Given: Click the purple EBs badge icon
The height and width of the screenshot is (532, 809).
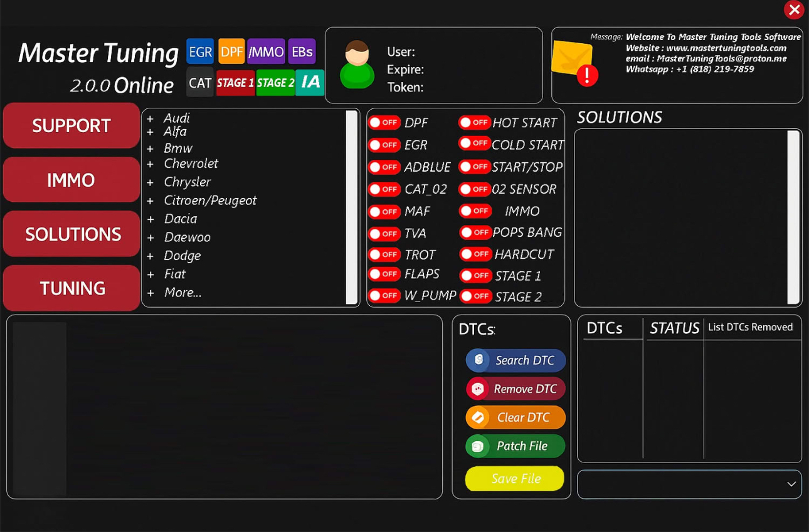Looking at the screenshot, I should click(302, 52).
